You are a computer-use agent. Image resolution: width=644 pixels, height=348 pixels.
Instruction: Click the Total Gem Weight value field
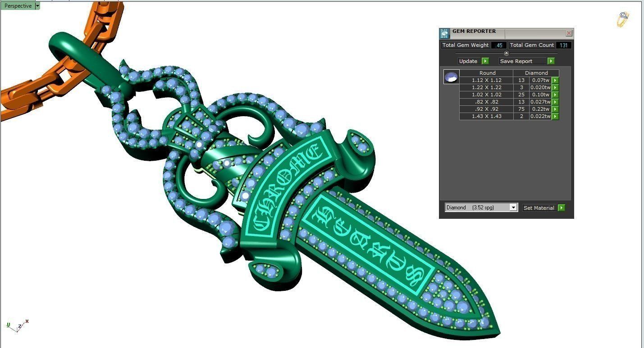(x=498, y=45)
